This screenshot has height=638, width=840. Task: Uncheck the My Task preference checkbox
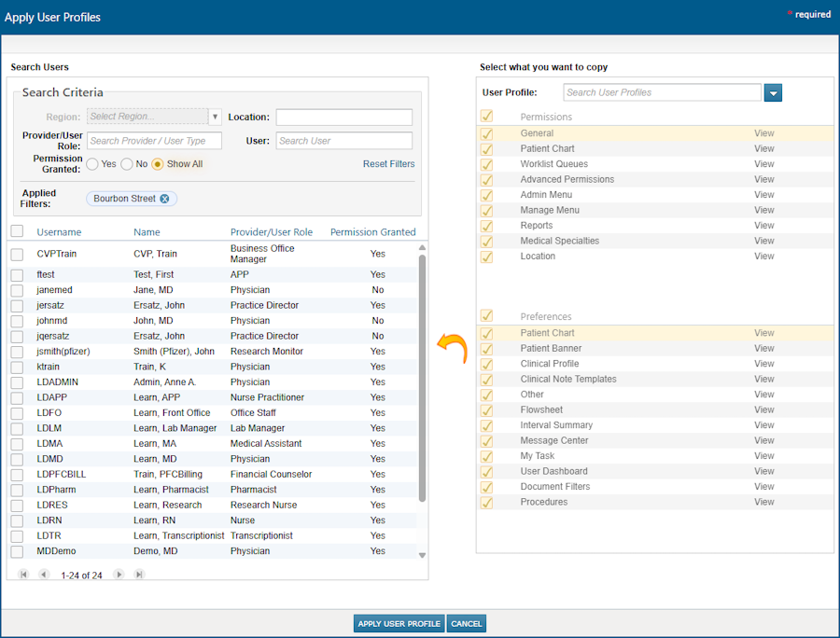pos(486,456)
